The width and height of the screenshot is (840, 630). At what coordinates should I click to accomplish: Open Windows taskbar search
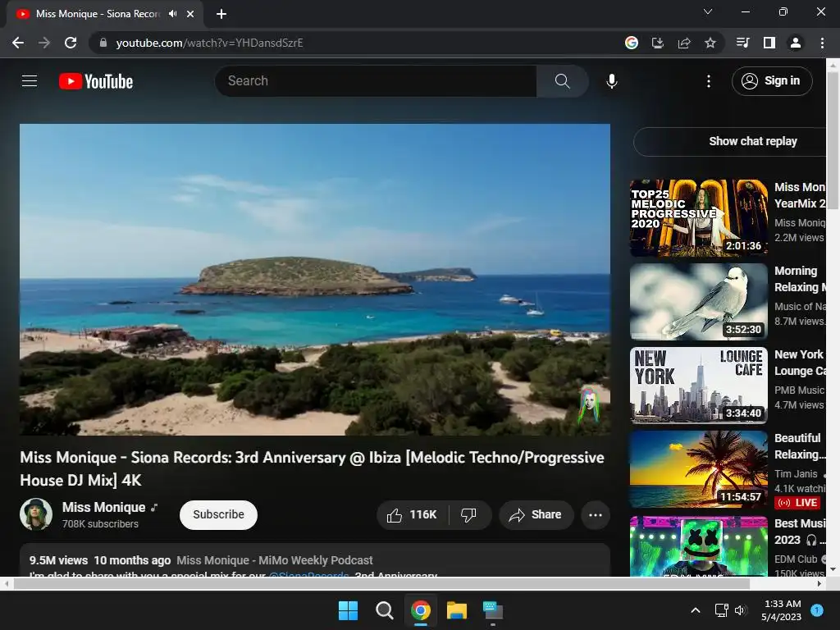pos(384,610)
